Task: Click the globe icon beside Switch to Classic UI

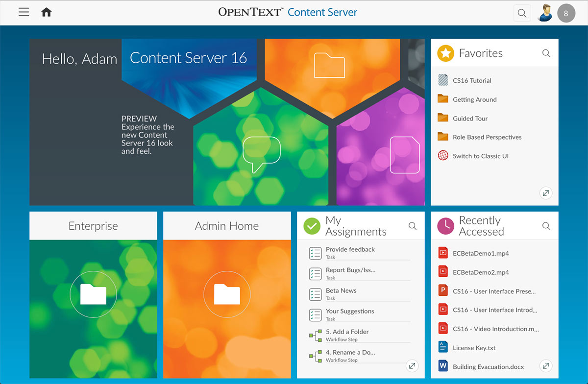Action: 443,156
